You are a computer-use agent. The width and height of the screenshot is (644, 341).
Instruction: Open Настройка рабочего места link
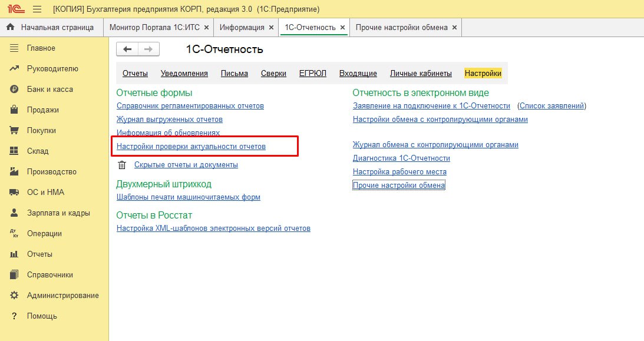[x=399, y=172]
